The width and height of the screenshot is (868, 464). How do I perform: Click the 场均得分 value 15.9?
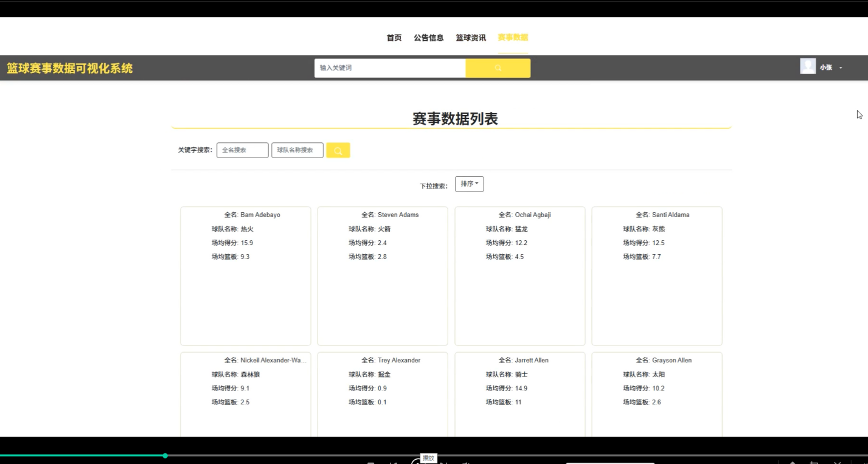tap(247, 243)
